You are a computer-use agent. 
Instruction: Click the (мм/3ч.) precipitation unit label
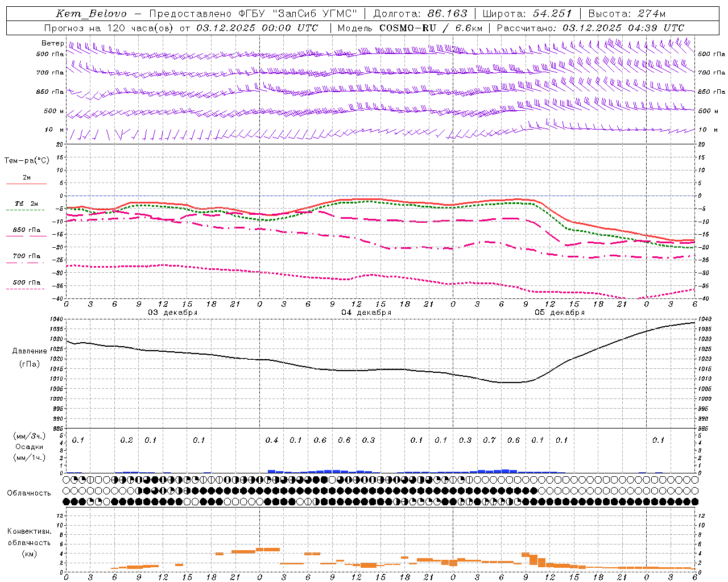tap(30, 436)
